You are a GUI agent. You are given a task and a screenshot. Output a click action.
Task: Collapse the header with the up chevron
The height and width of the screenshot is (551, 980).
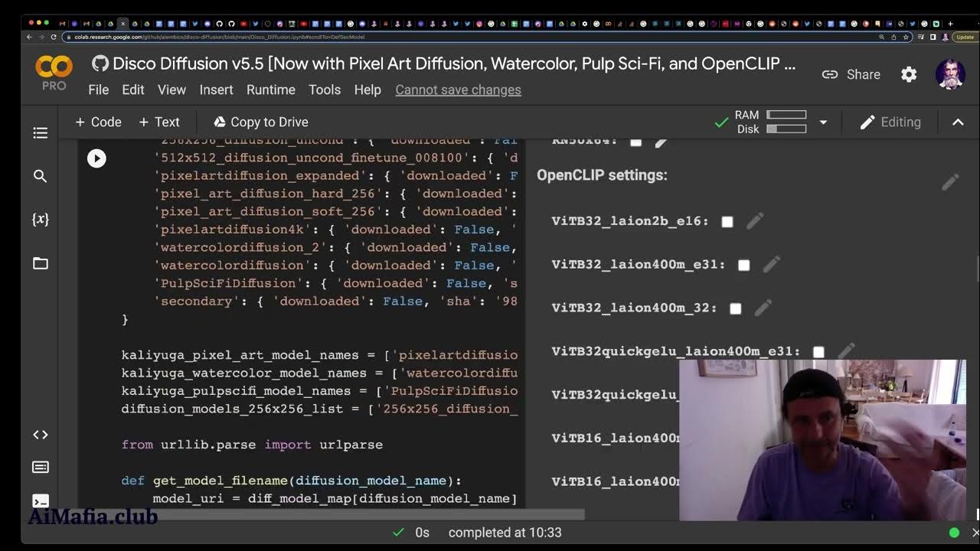[x=958, y=122]
